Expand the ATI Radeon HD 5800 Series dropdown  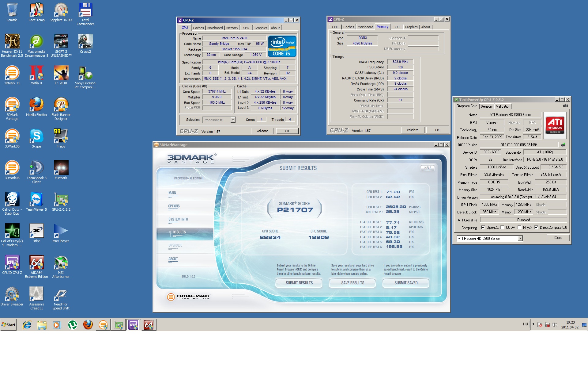tap(520, 239)
